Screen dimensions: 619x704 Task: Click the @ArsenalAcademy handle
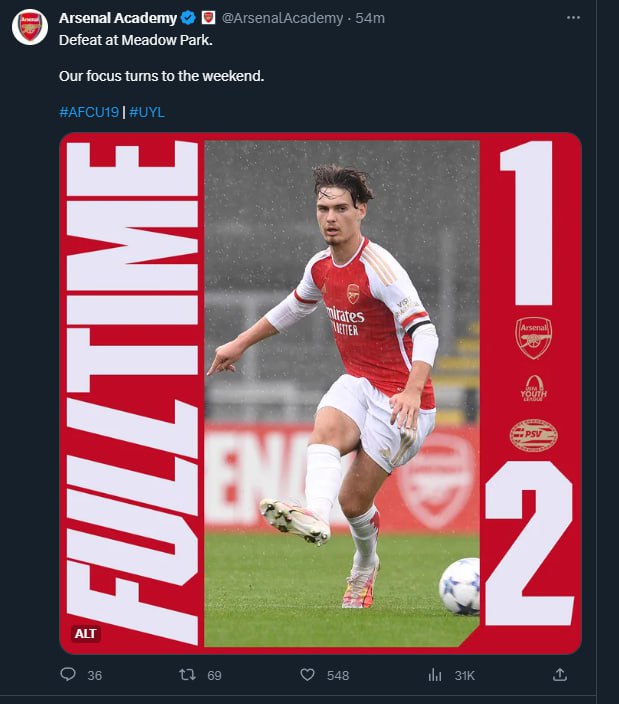coord(281,18)
